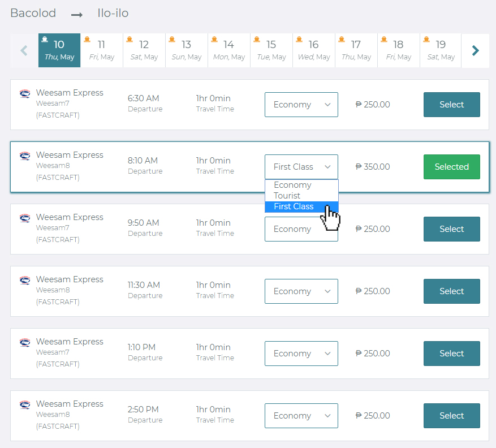
Task: Click 1hr 0min travel time for 11:30 AM
Action: [213, 285]
